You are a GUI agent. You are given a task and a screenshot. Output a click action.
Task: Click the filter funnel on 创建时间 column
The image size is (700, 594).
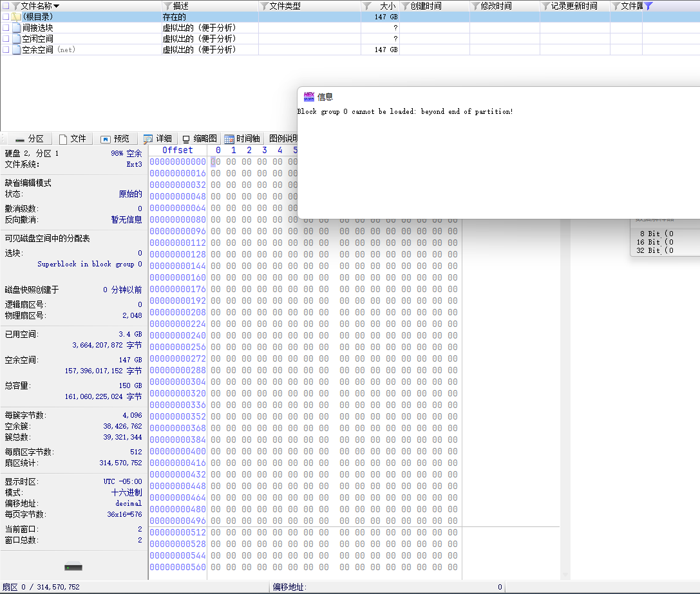click(x=405, y=6)
